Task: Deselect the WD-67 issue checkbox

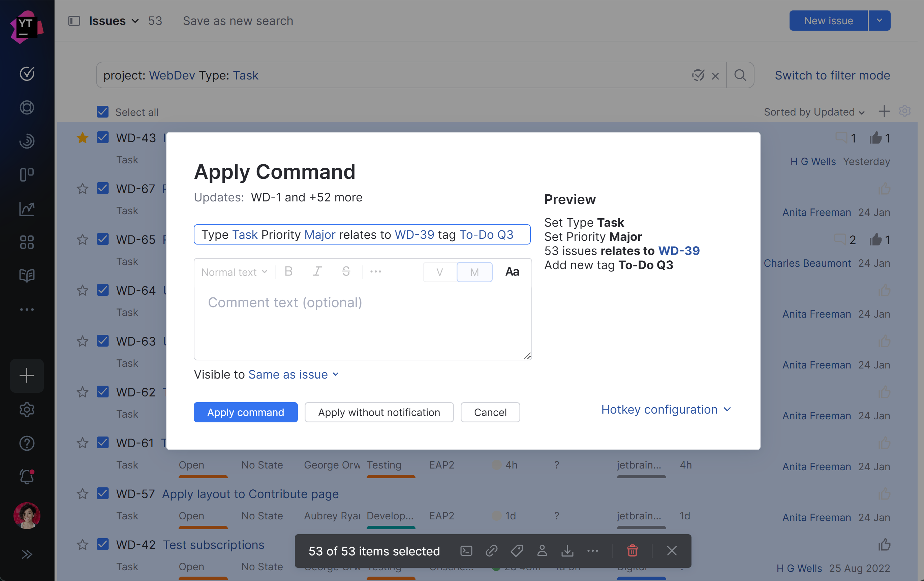Action: 102,188
